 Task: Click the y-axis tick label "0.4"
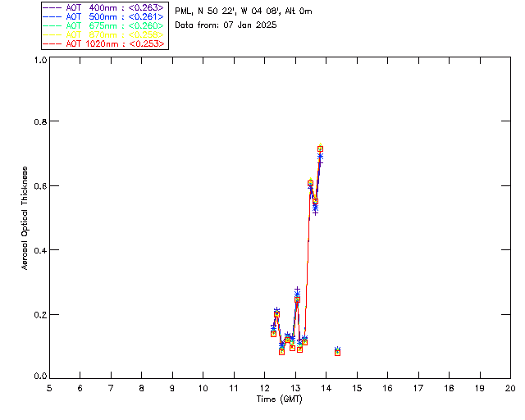[x=40, y=250]
